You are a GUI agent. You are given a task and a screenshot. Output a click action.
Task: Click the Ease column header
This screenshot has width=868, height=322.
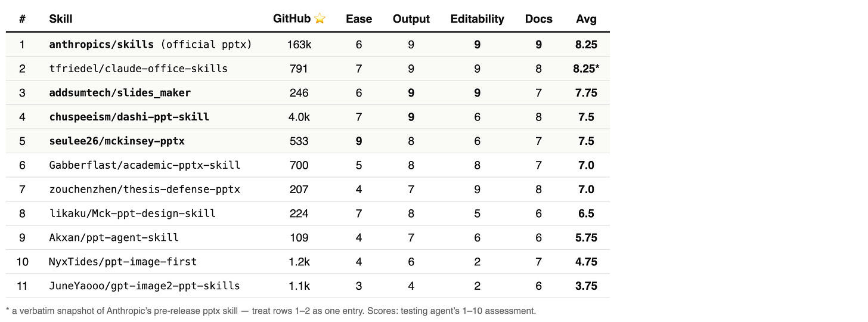point(359,19)
